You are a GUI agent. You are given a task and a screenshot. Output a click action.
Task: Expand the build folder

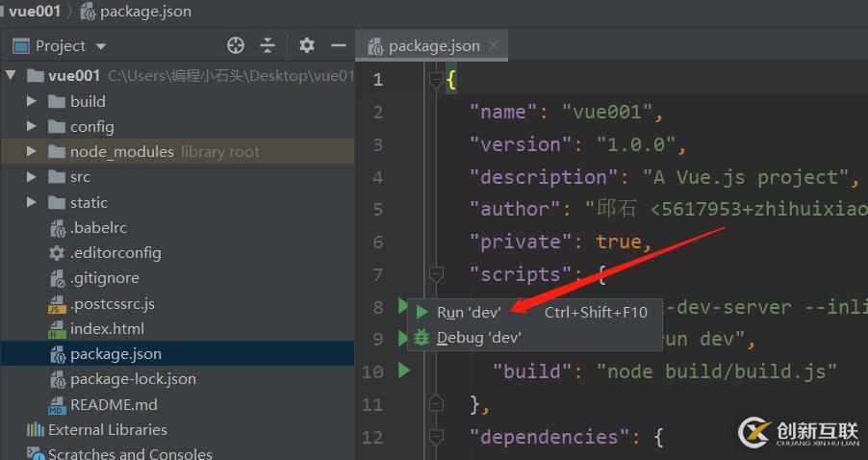32,101
